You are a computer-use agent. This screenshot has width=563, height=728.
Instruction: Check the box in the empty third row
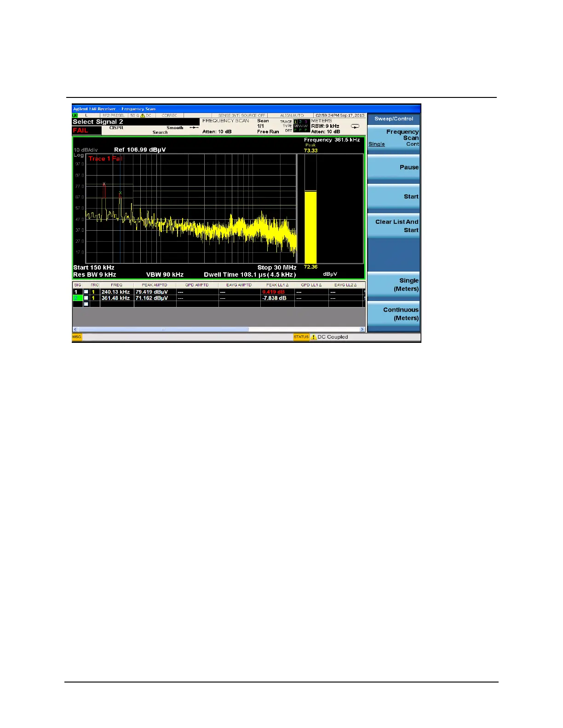tap(86, 304)
